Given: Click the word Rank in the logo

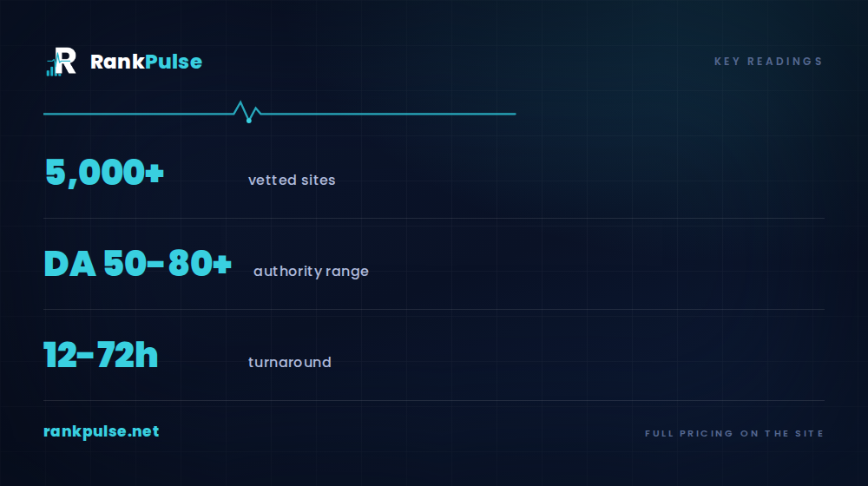Looking at the screenshot, I should coord(117,62).
